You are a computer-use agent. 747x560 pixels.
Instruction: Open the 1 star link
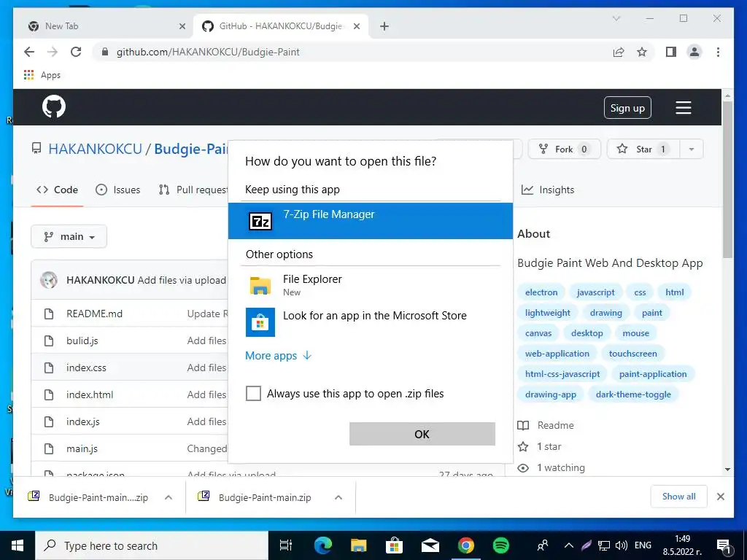tap(540, 447)
